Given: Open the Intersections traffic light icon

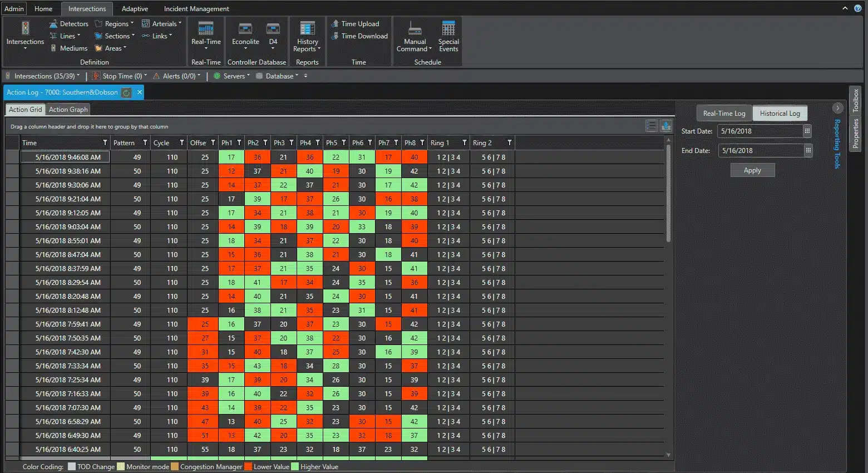Looking at the screenshot, I should point(25,28).
